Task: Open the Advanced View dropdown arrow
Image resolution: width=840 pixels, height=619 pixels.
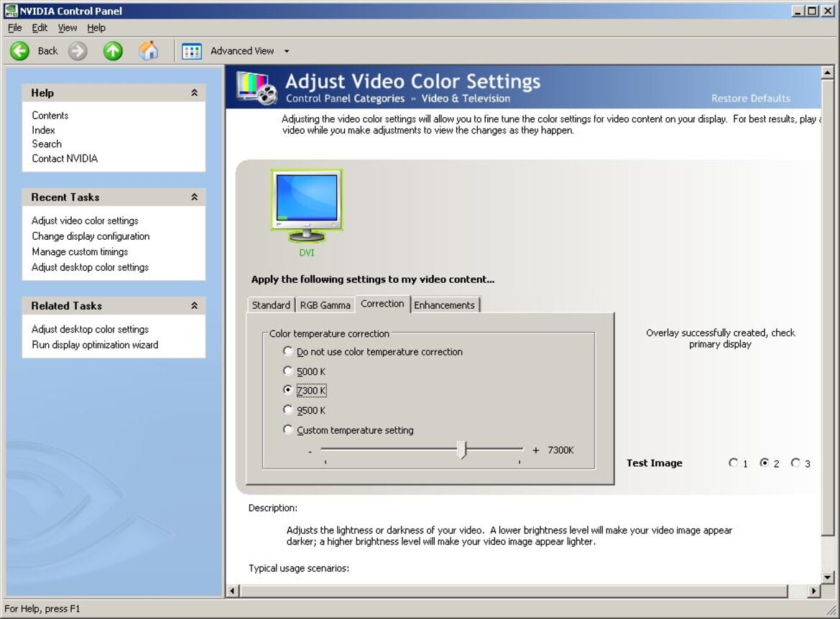Action: point(287,52)
